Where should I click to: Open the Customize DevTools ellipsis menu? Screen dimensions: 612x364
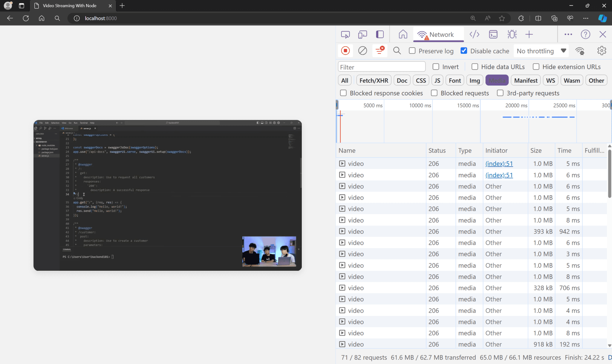click(568, 34)
